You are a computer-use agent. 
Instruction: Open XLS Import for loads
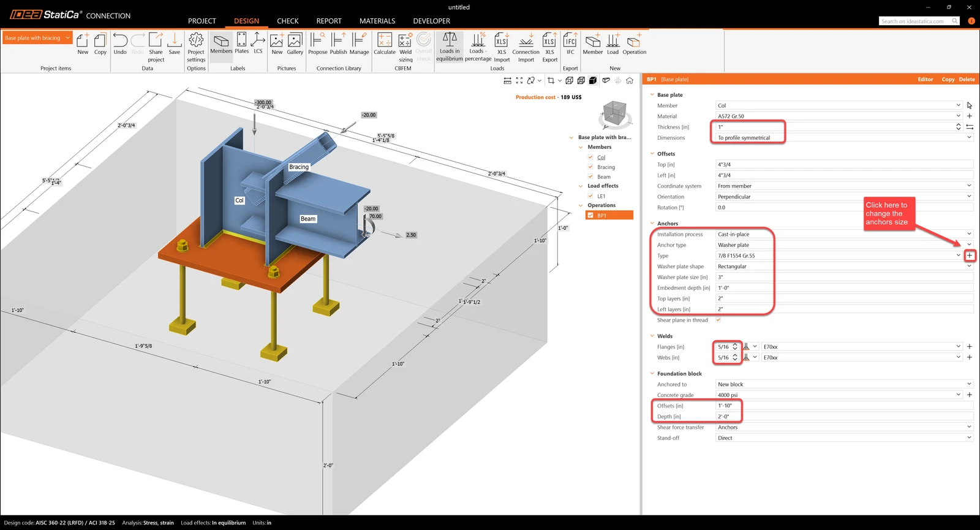(x=502, y=47)
